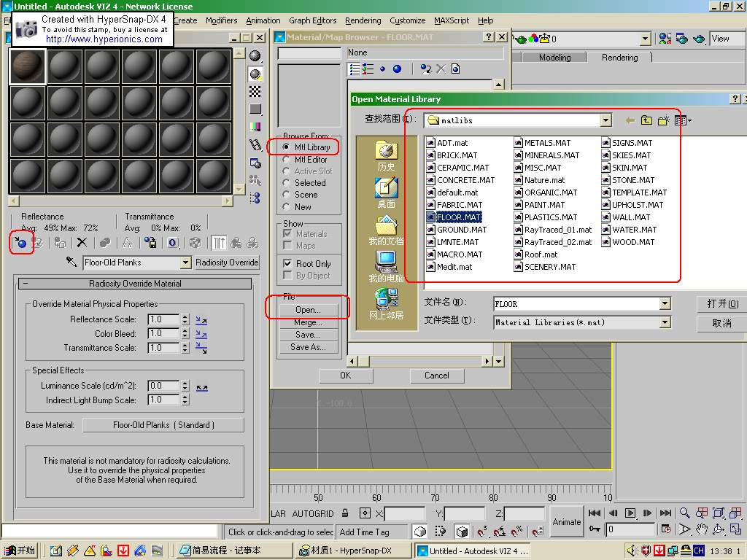Go up one folder level in Open dialog

tap(646, 120)
